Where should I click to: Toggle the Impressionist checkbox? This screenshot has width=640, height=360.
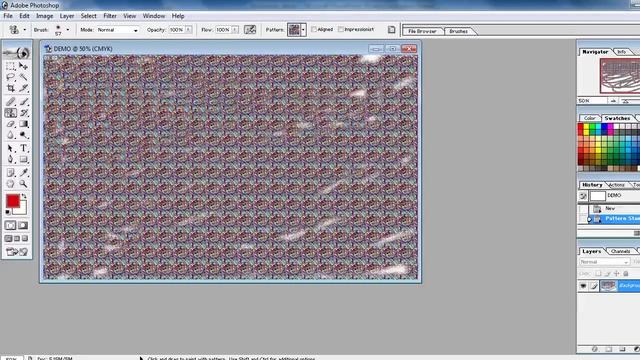341,29
